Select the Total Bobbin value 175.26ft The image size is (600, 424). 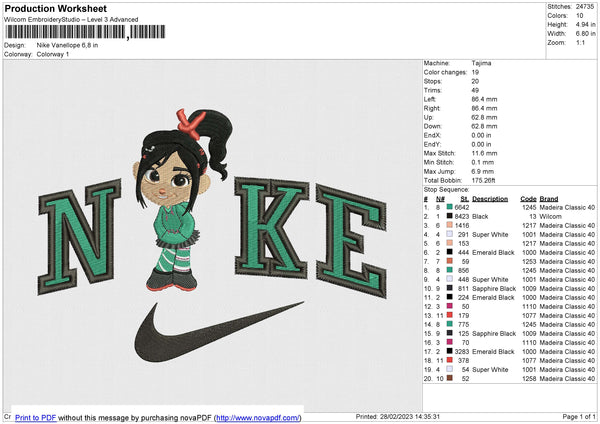click(x=484, y=180)
